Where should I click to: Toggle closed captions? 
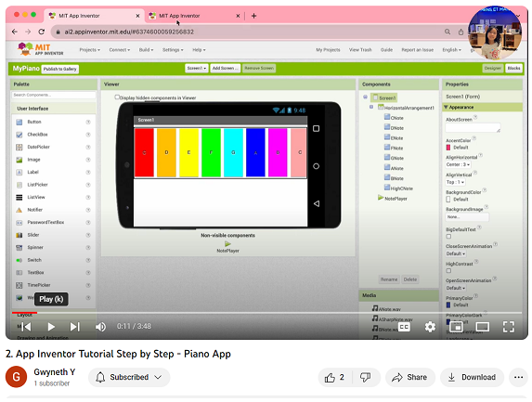click(404, 327)
